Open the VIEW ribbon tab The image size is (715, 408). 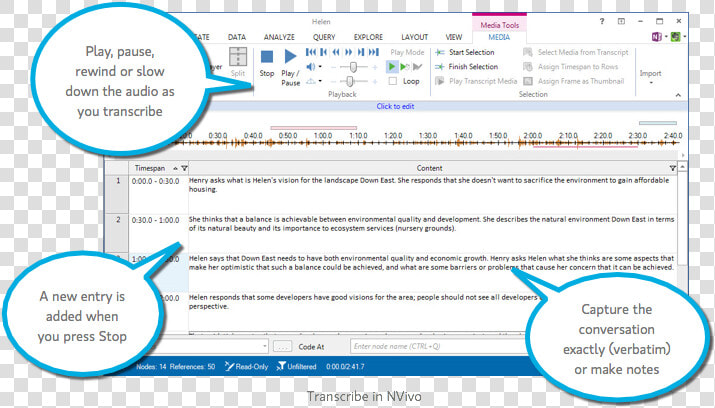click(x=454, y=37)
